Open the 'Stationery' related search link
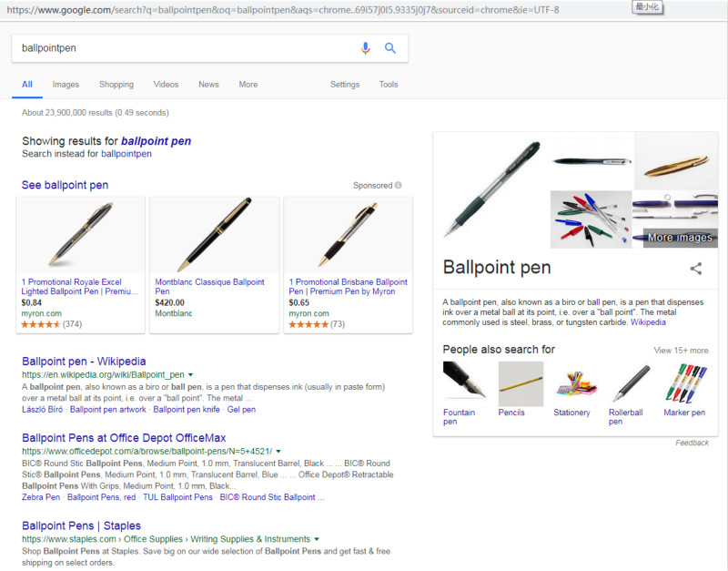Screen dimensions: 728x571 [x=571, y=413]
